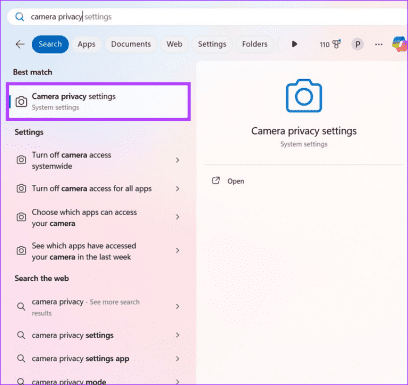The width and height of the screenshot is (408, 385).
Task: Click 'camera privacy - See more search results' text
Action: [86, 307]
